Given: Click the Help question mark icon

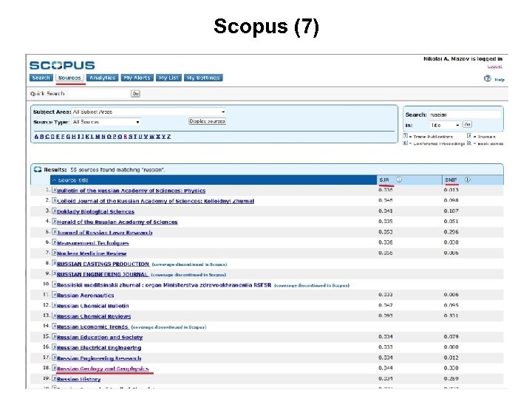Looking at the screenshot, I should point(488,78).
